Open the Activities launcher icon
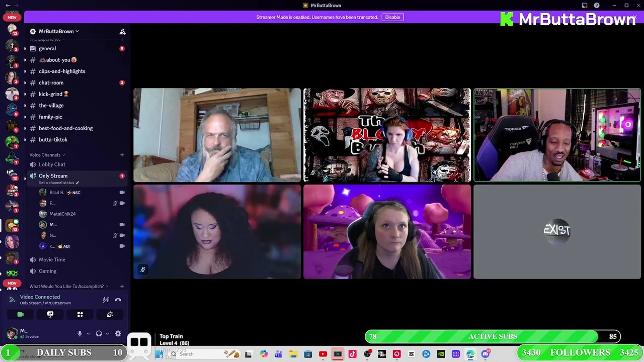The width and height of the screenshot is (644, 362). point(80,314)
